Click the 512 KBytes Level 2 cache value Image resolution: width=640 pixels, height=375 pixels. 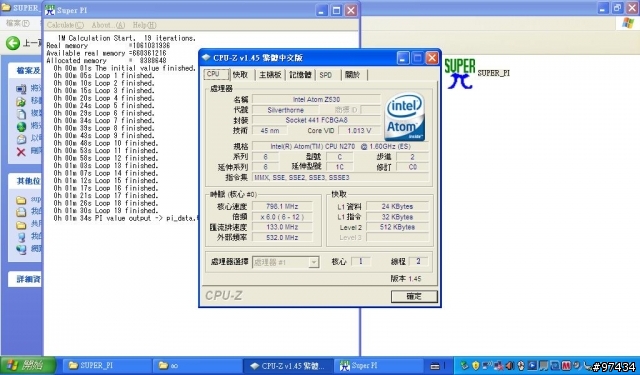point(397,227)
